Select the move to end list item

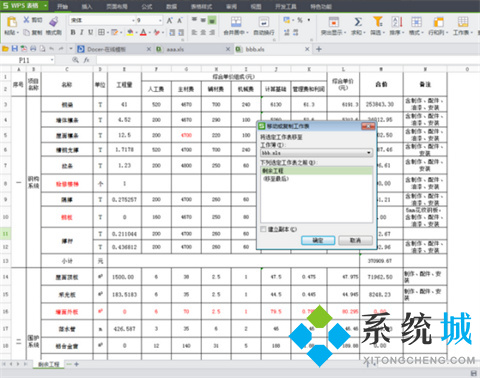(x=276, y=179)
